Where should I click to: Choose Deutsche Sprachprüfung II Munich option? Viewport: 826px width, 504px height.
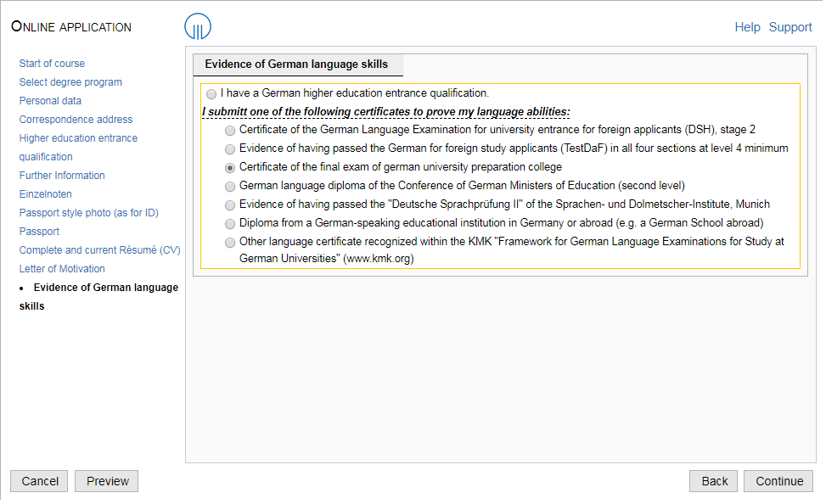(x=230, y=204)
